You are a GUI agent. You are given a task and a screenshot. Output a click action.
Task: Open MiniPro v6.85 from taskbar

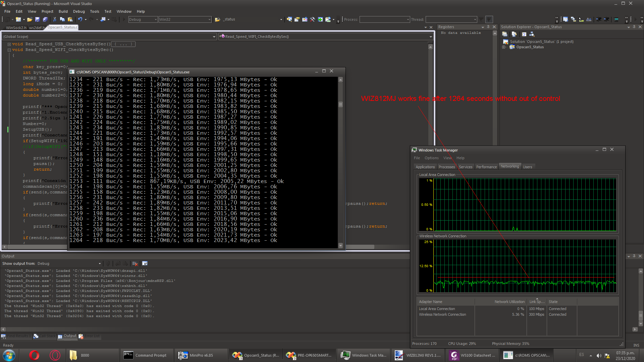(x=201, y=355)
